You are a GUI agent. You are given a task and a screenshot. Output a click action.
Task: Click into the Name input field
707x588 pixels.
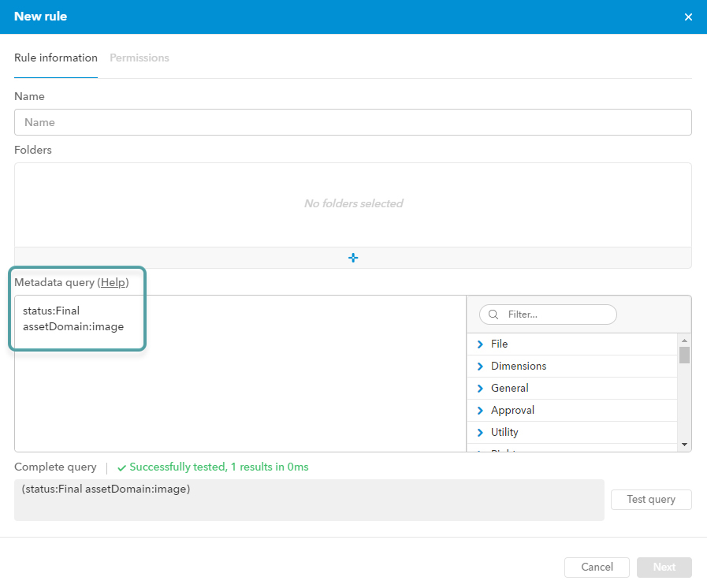click(353, 122)
